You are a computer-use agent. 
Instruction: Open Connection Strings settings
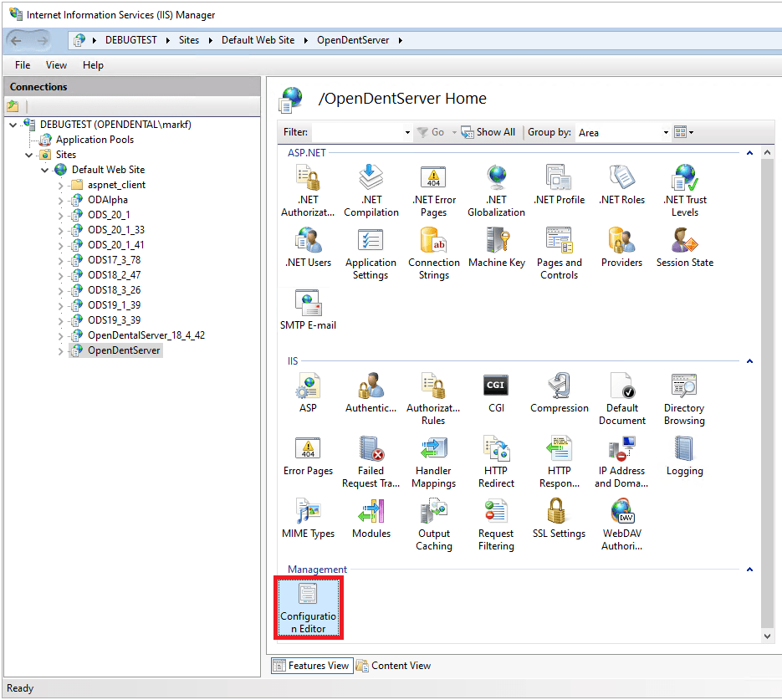coord(433,249)
